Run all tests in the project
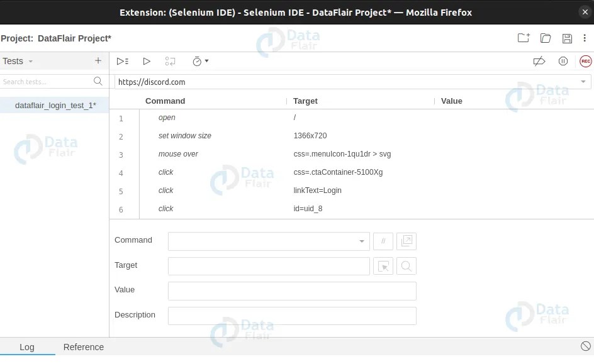The width and height of the screenshot is (594, 364). [x=122, y=61]
